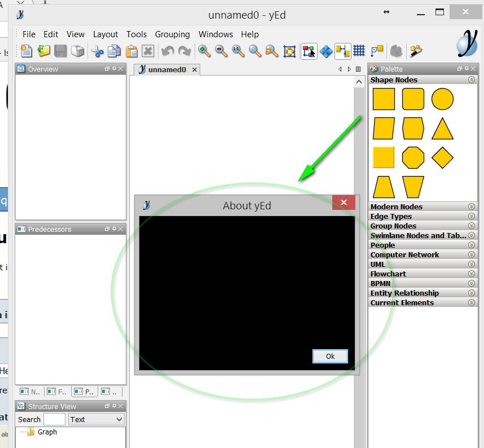Pick the hexagon shape node
This screenshot has height=448, width=484.
pyautogui.click(x=413, y=129)
